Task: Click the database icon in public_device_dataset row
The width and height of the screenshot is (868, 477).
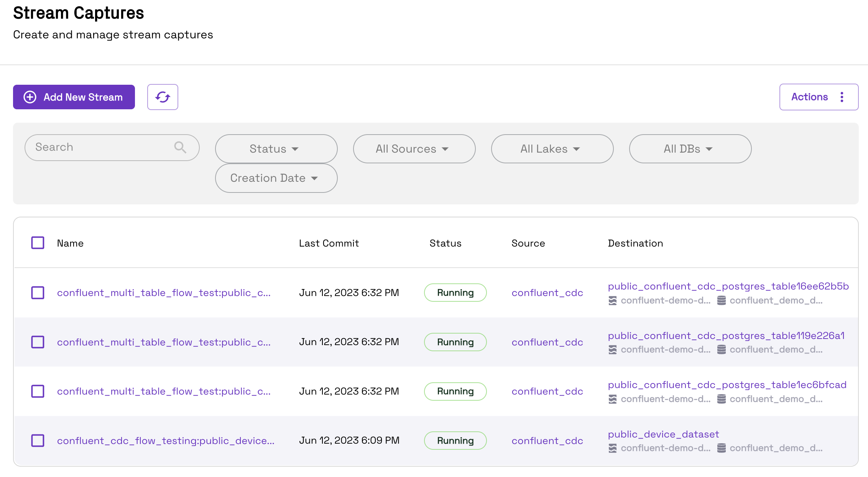Action: pos(722,448)
